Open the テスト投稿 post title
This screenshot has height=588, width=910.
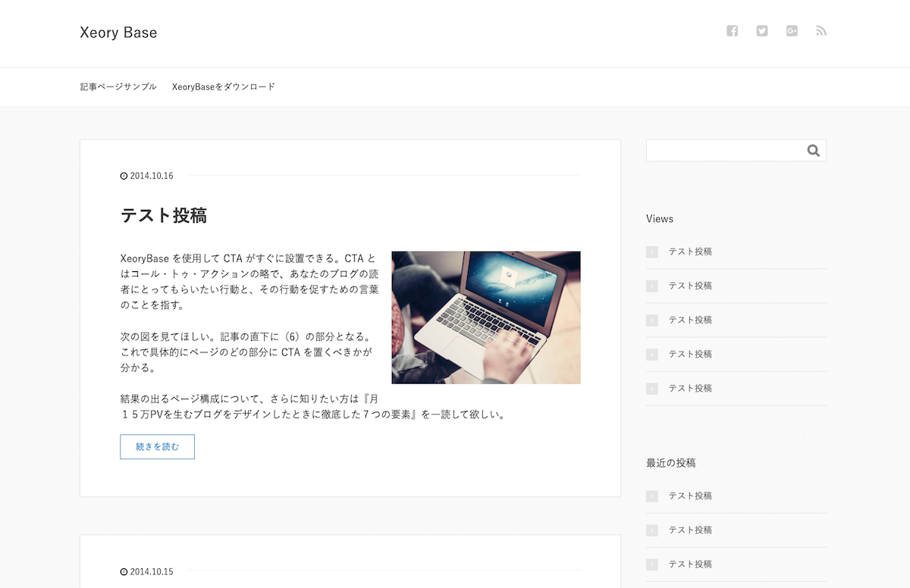164,215
